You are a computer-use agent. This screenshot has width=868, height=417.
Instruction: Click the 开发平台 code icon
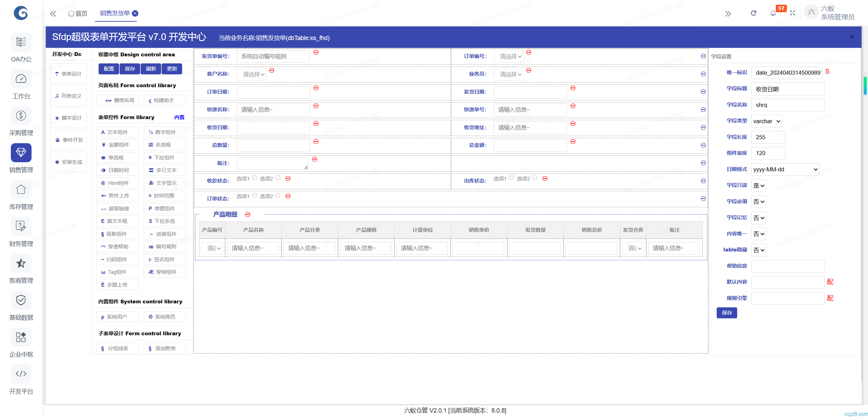click(x=21, y=374)
